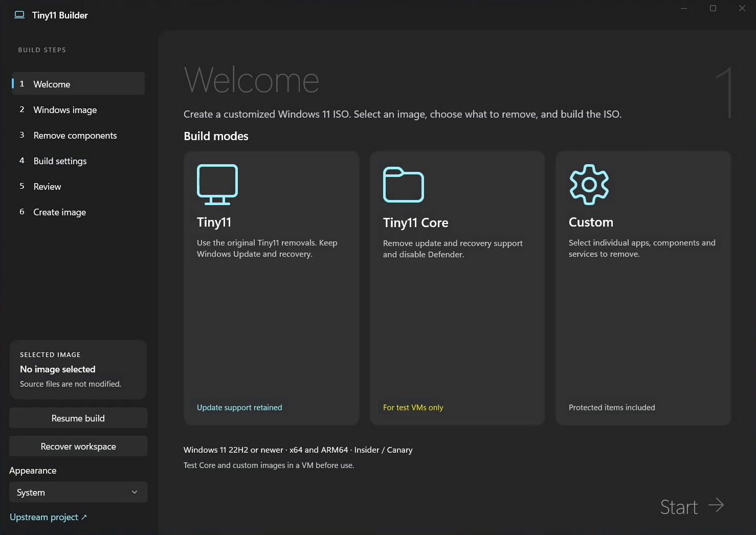This screenshot has height=535, width=756.
Task: Choose the Tiny11 Core build mode heading
Action: [415, 222]
